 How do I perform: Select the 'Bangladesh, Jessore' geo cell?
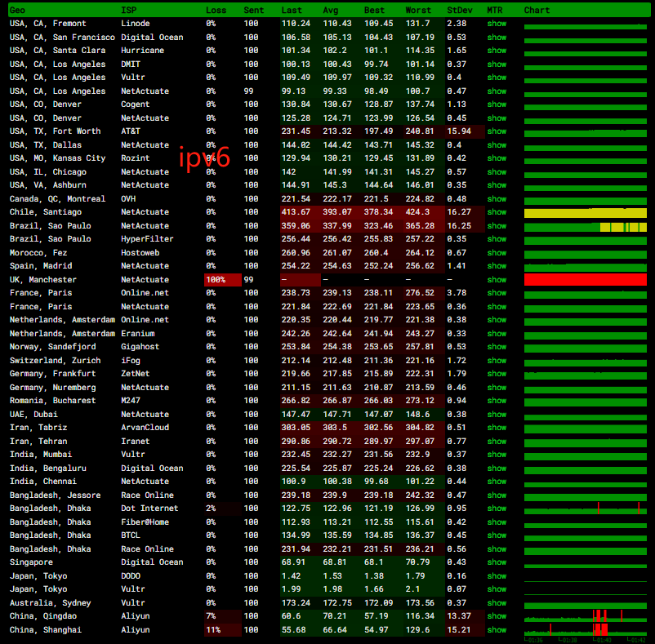[x=56, y=495]
